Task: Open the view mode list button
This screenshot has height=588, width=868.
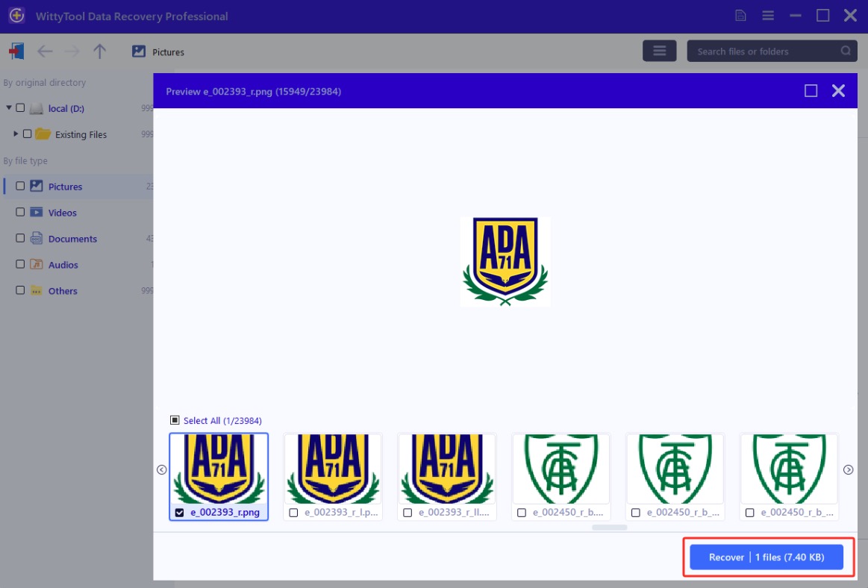Action: (x=659, y=51)
